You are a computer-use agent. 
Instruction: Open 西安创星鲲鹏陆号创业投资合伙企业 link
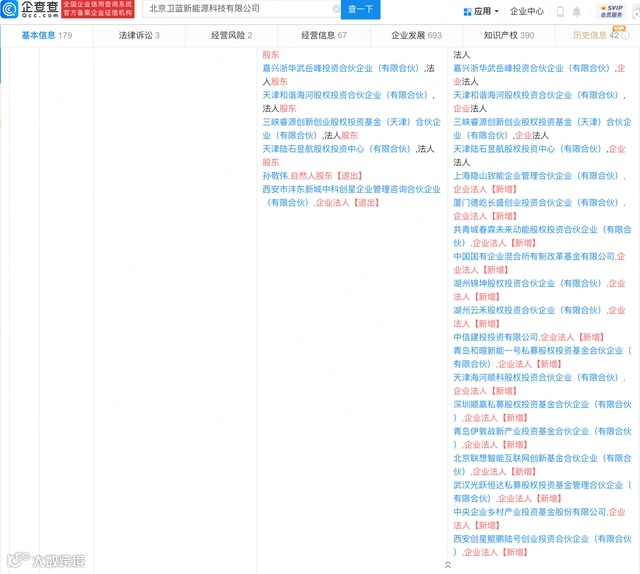(x=542, y=545)
